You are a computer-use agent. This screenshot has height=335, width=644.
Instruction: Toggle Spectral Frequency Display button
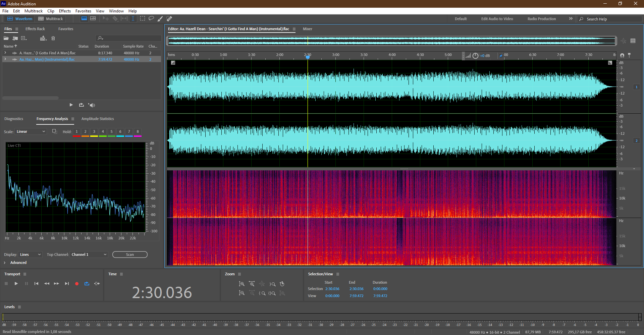coord(84,19)
